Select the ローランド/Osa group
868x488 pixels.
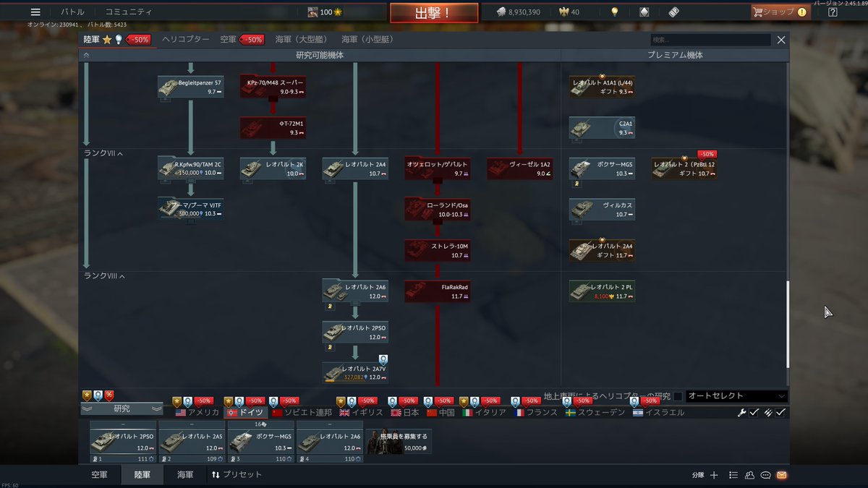pyautogui.click(x=438, y=210)
